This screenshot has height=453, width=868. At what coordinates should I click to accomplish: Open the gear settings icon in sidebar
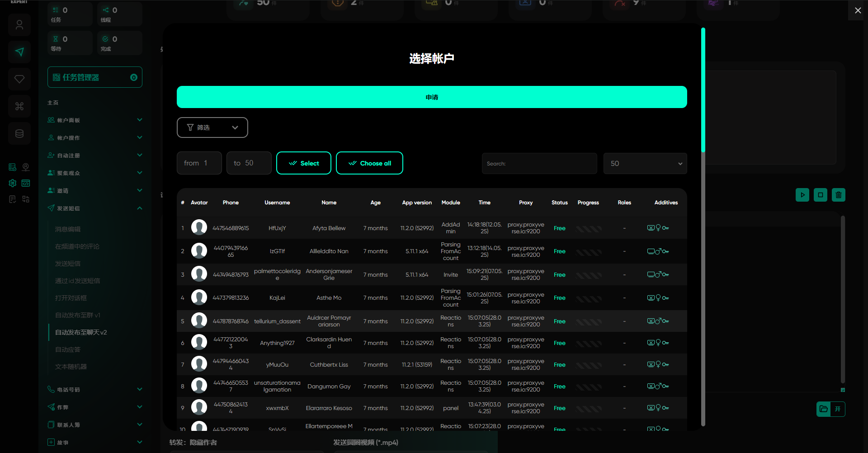coord(13,183)
